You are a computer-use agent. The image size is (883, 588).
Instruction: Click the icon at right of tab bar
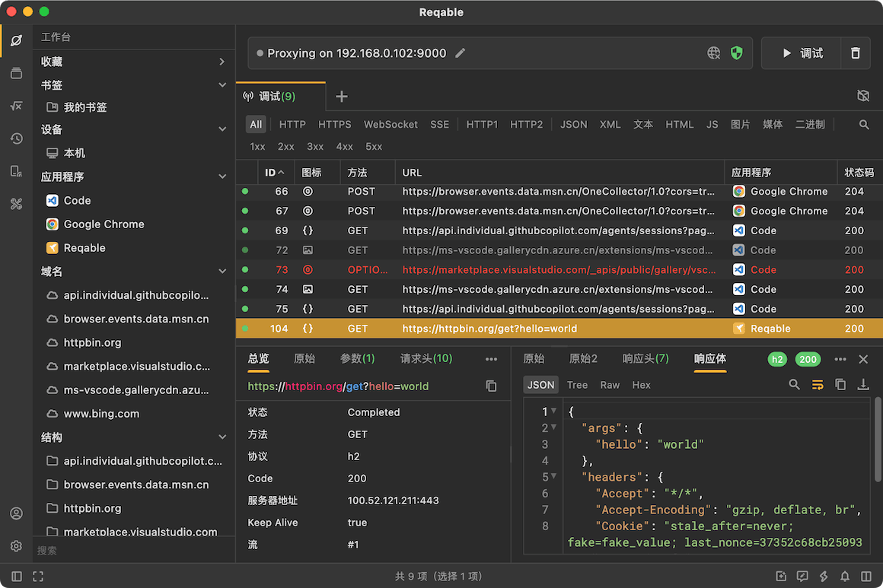(x=862, y=96)
